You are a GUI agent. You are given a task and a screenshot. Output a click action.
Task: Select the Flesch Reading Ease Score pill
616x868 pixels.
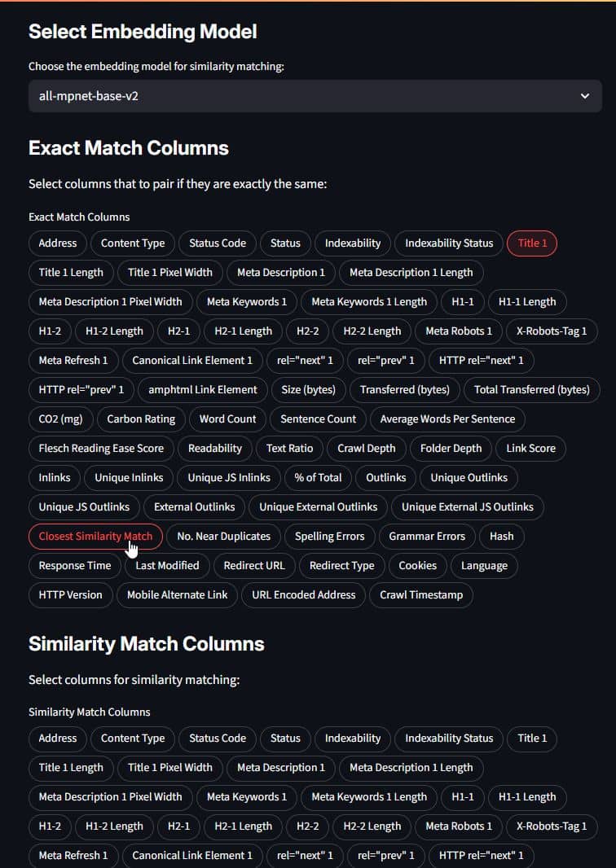(x=101, y=449)
